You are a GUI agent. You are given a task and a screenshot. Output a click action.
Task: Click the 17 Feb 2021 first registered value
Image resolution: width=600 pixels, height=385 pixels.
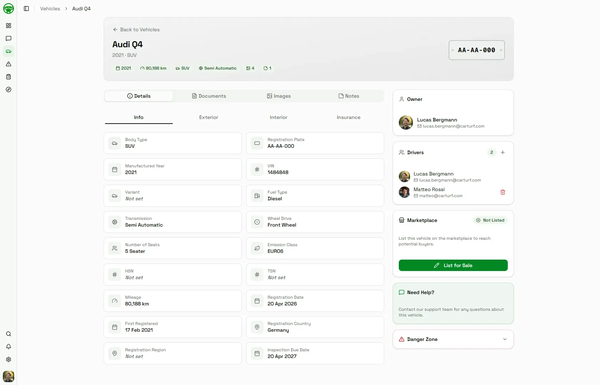point(139,330)
